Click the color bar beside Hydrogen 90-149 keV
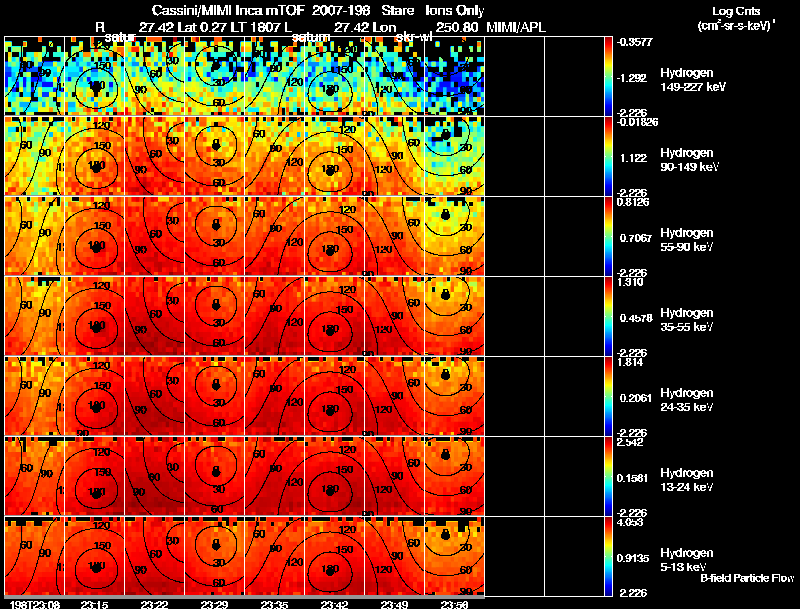 [x=608, y=156]
